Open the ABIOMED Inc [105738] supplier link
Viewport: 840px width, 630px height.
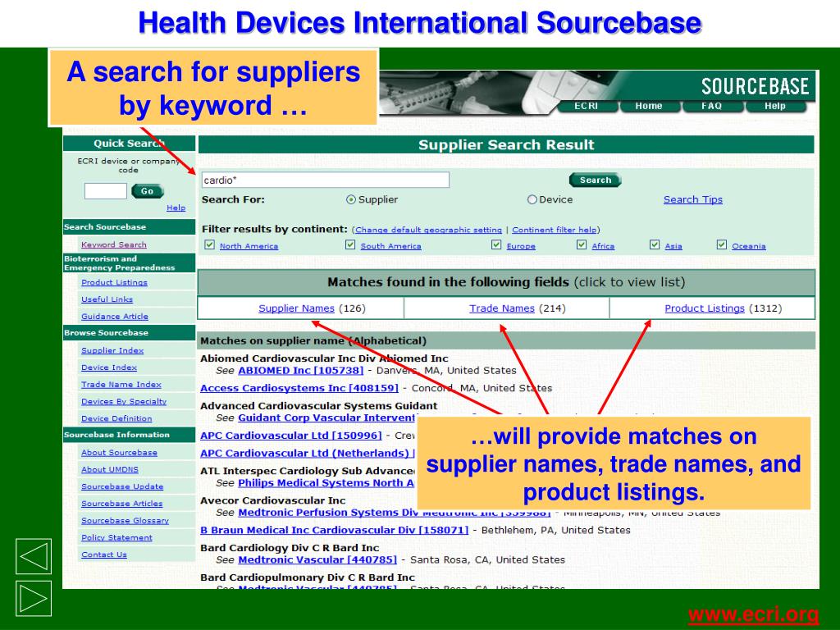[x=300, y=371]
